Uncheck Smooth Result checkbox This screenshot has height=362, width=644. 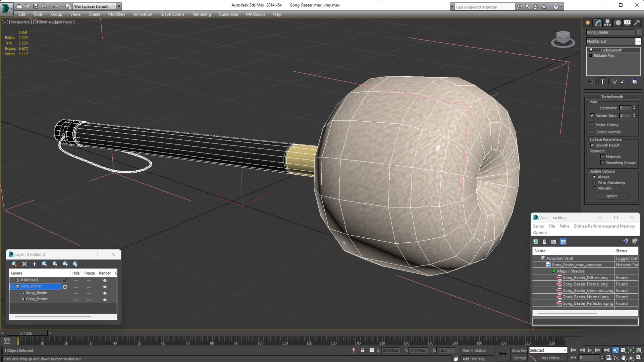pos(592,145)
